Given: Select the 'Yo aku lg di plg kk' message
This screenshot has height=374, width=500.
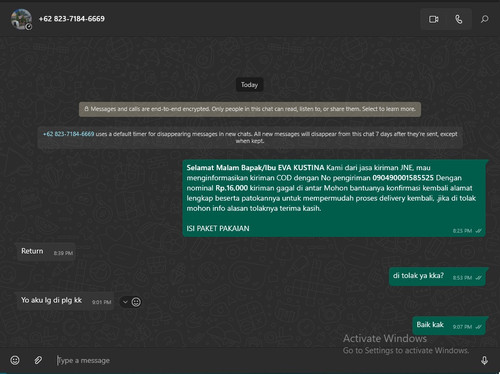Looking at the screenshot, I should [65, 301].
